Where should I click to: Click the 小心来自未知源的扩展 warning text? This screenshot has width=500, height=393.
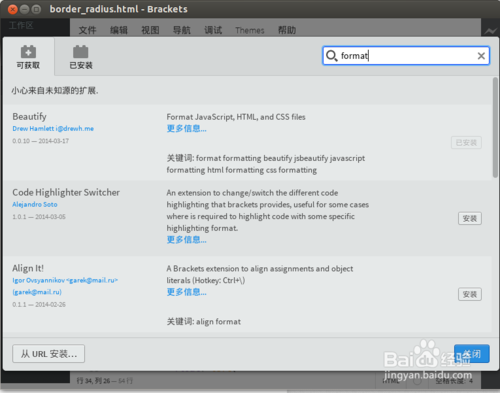pos(55,91)
